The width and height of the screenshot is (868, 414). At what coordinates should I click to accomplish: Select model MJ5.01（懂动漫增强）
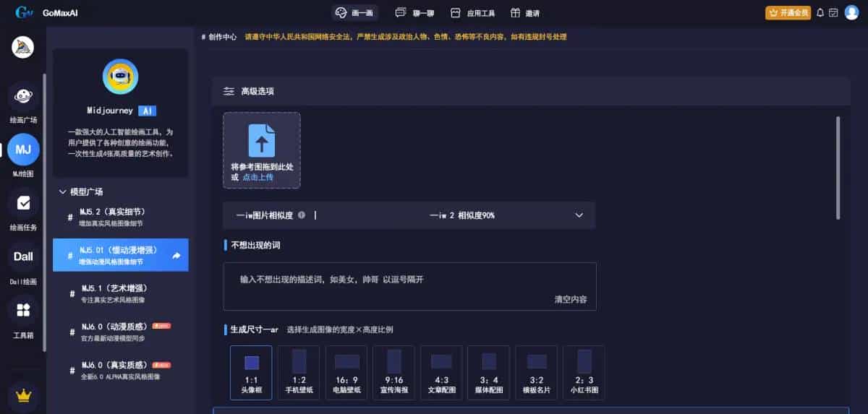point(121,255)
